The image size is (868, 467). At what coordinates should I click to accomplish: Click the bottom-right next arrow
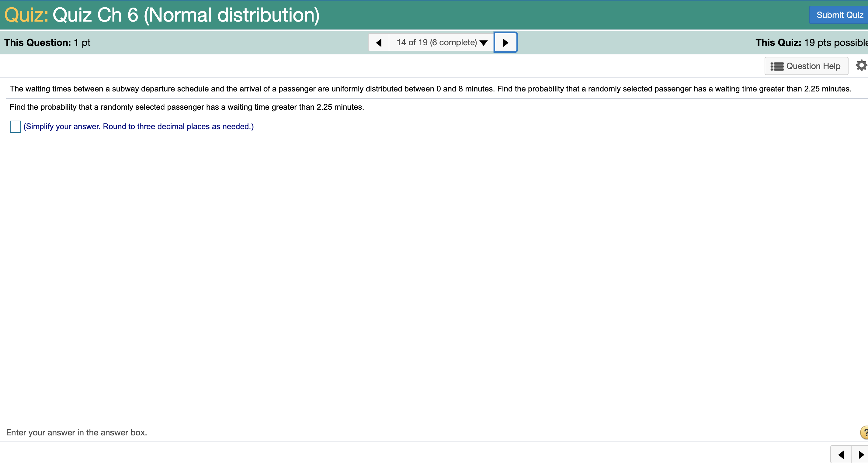tap(861, 455)
